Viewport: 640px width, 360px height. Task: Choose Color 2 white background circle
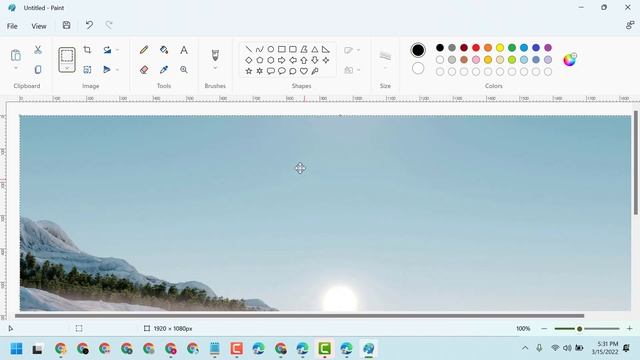click(418, 69)
